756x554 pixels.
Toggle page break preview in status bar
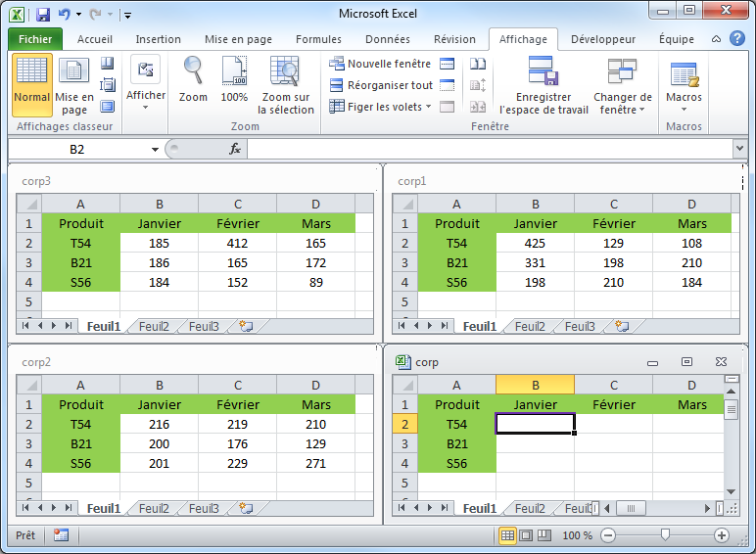click(543, 535)
